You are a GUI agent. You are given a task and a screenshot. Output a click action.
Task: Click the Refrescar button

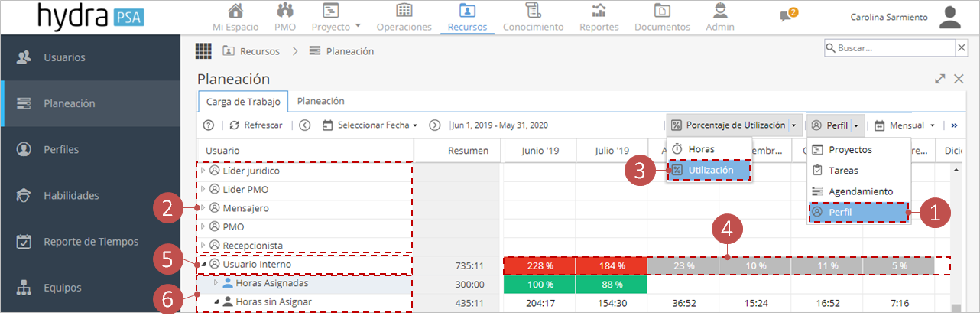pos(256,125)
